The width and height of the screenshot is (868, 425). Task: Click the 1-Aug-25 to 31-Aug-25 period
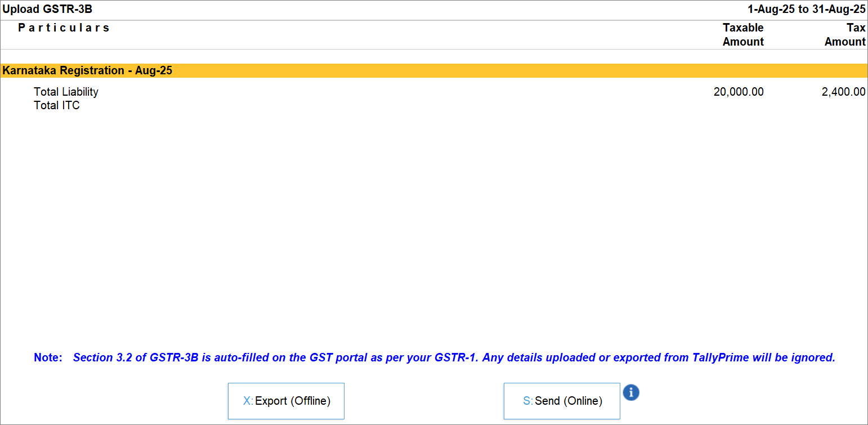[806, 9]
